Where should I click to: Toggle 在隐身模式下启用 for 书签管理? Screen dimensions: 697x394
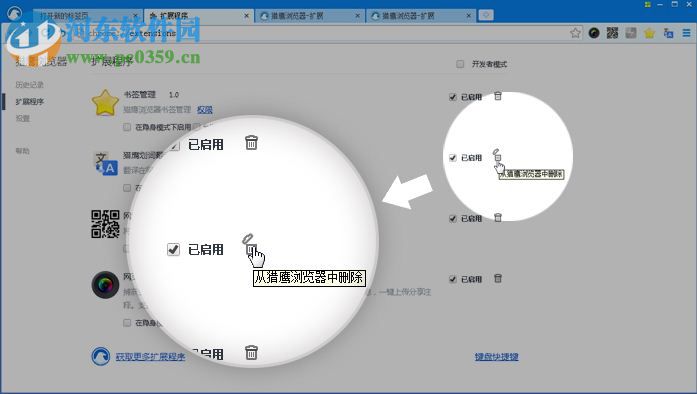pos(127,127)
